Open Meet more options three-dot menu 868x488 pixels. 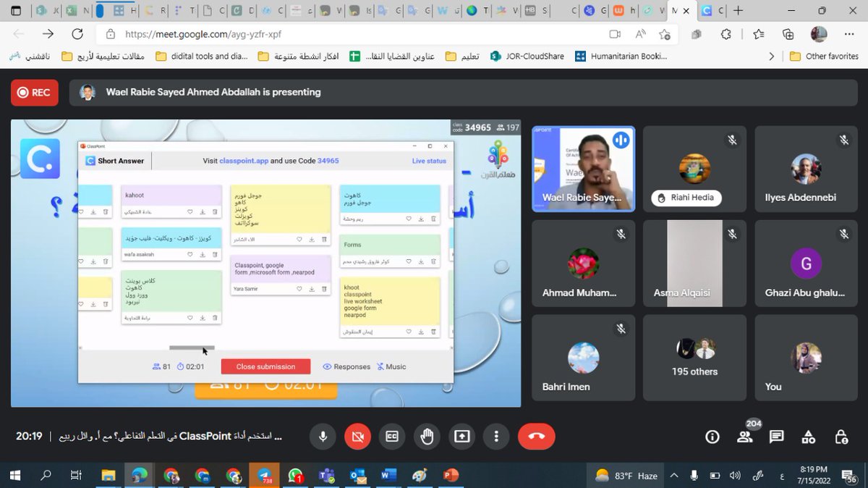point(496,437)
